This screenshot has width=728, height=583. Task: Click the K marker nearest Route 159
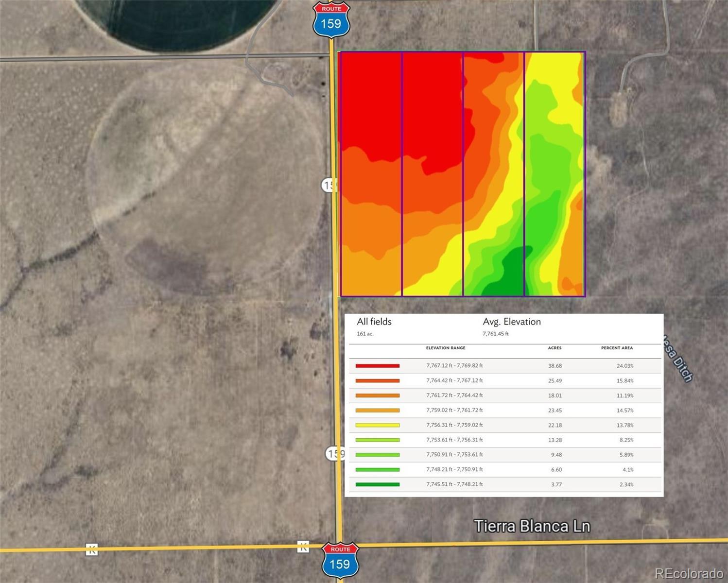click(303, 547)
